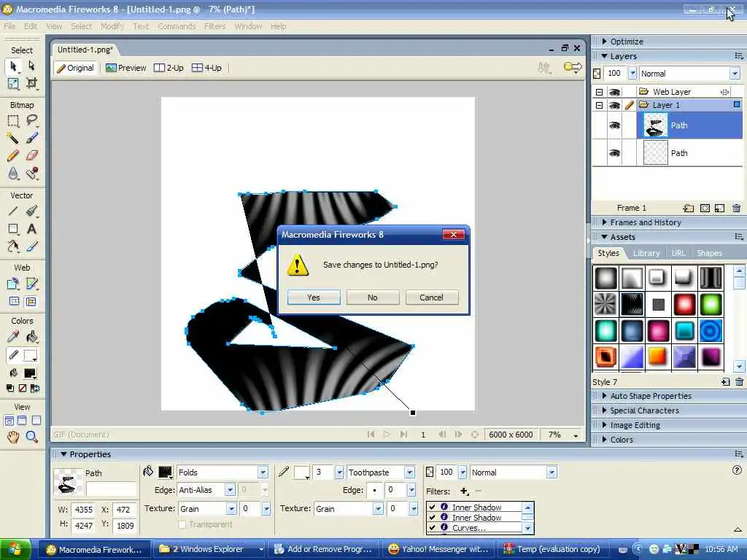Select the Rectangle Hotspot tool
Screen dimensions: 747x560
coord(13,284)
